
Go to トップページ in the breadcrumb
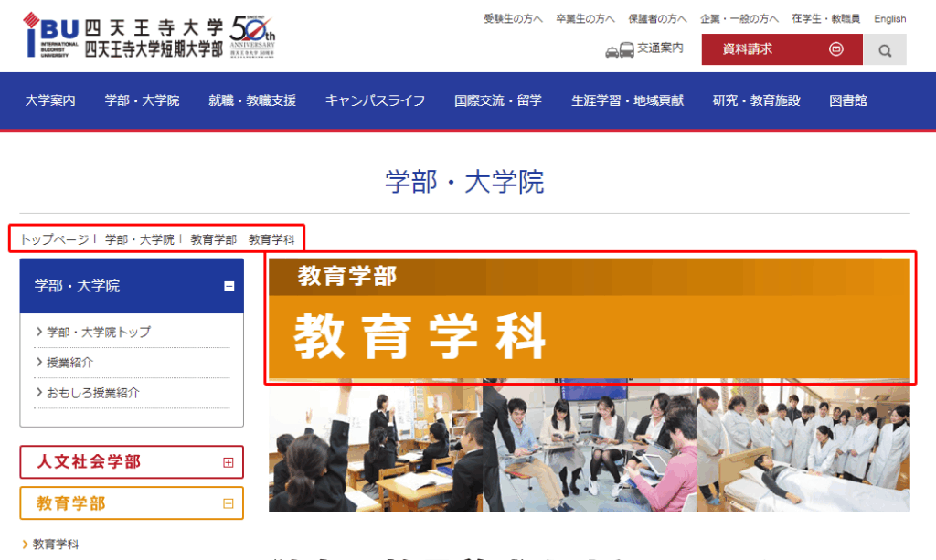point(54,239)
